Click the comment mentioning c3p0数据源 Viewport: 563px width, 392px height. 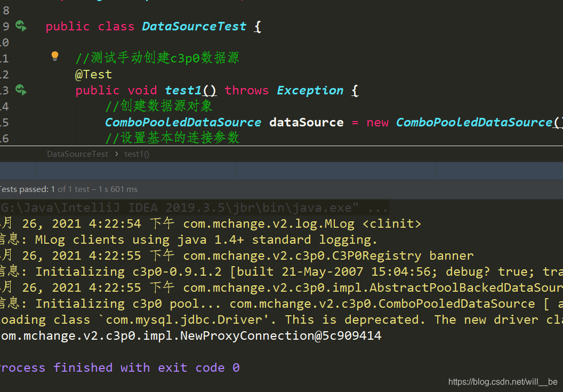(x=157, y=58)
